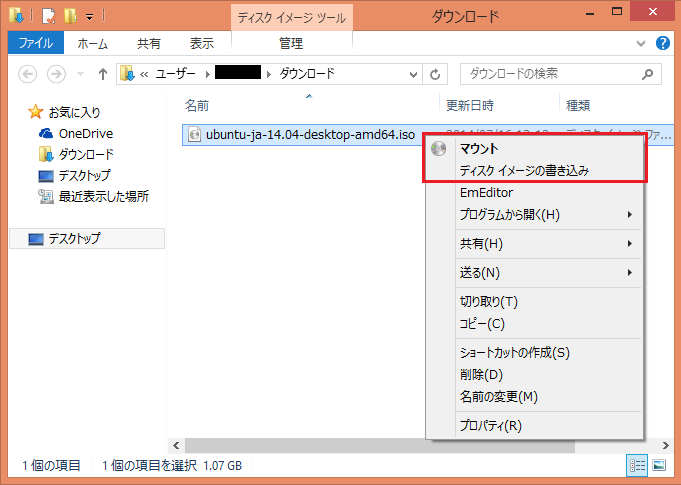Viewport: 681px width, 485px height.
Task: Choose 削除(D) from the context menu
Action: click(535, 375)
